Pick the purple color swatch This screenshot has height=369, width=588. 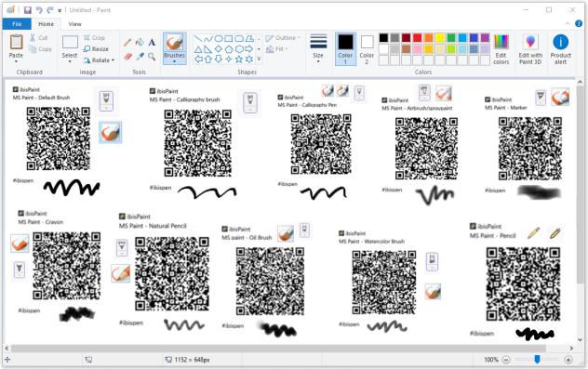485,37
